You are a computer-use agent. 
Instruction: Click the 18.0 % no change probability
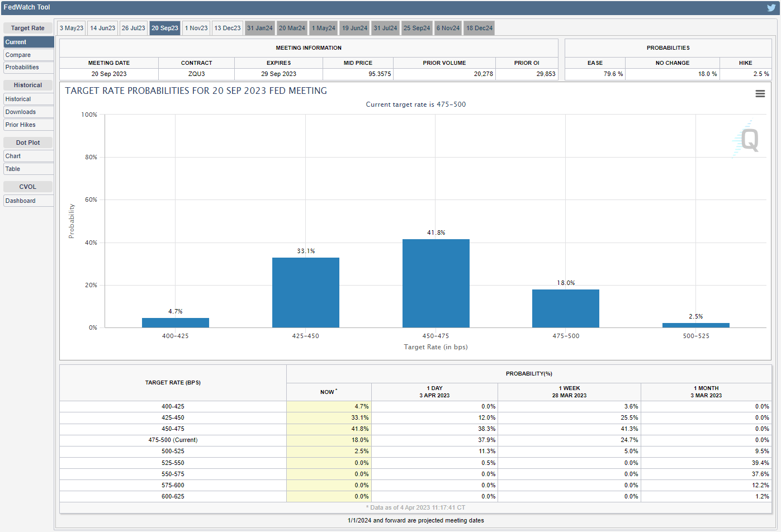[708, 74]
